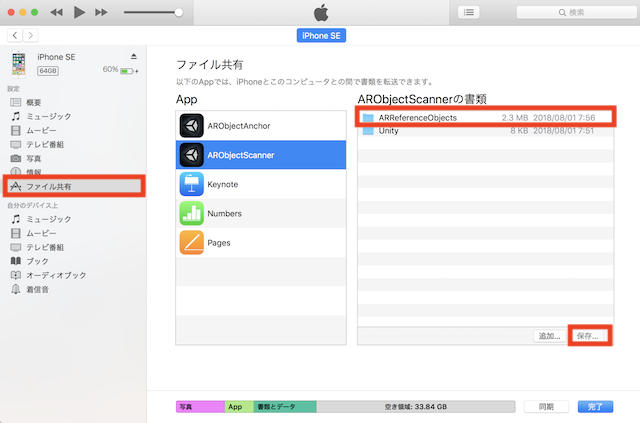Image resolution: width=640 pixels, height=423 pixels.
Task: Click the AROBjectAnchor Unity app icon
Action: (191, 126)
